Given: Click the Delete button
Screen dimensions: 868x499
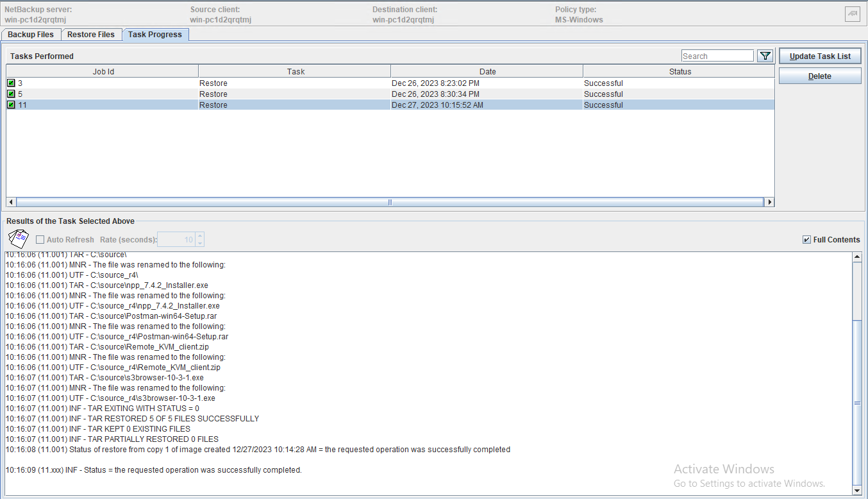Looking at the screenshot, I should 820,76.
